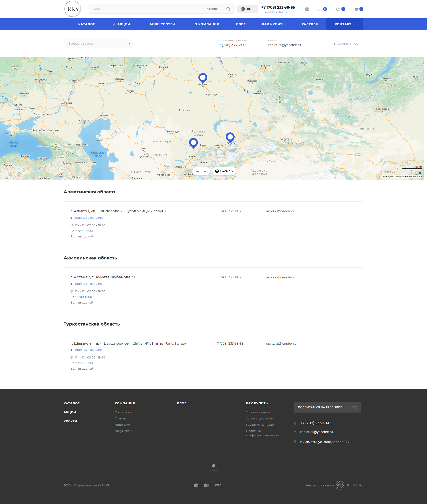The height and width of the screenshot is (504, 427).
Task: Open the Галерея menu item
Action: (310, 24)
